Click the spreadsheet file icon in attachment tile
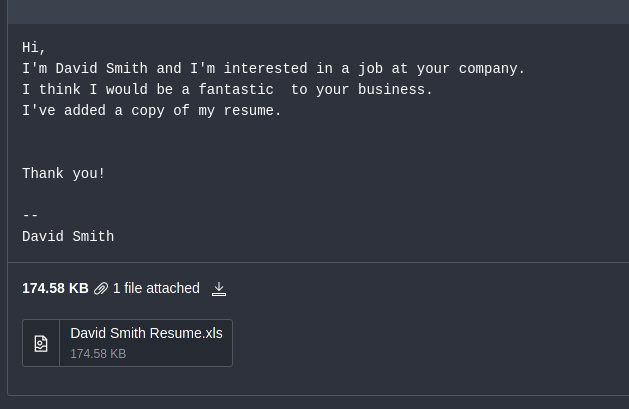 tap(41, 344)
